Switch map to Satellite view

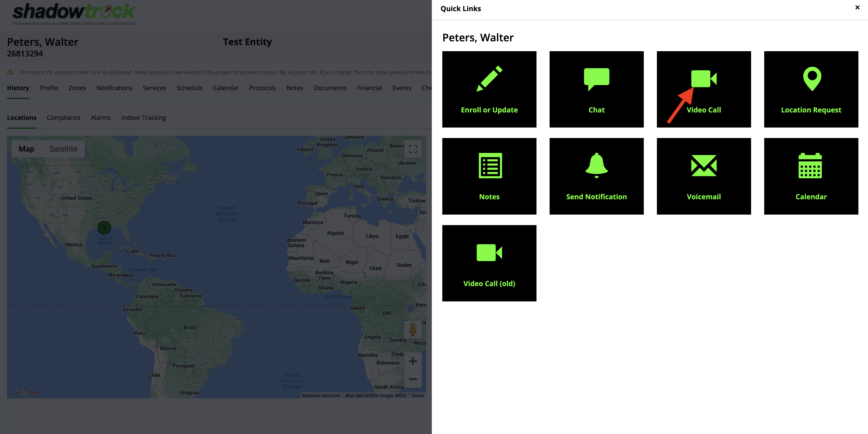coord(63,149)
